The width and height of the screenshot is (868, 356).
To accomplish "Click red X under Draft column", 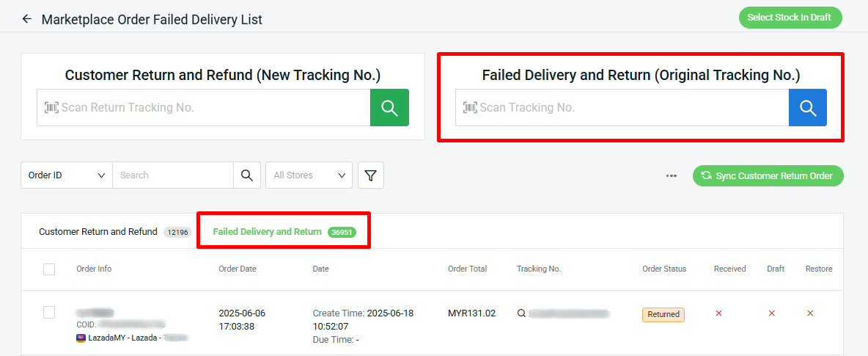I will (x=771, y=314).
